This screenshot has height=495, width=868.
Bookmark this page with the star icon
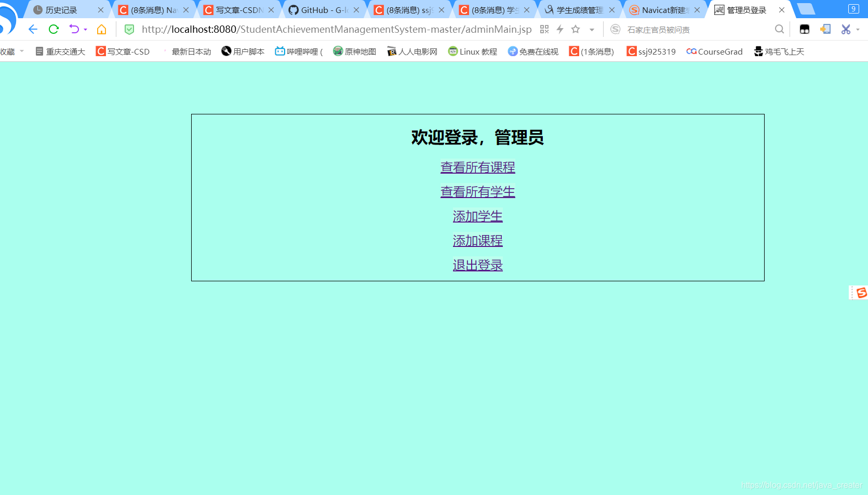click(576, 30)
